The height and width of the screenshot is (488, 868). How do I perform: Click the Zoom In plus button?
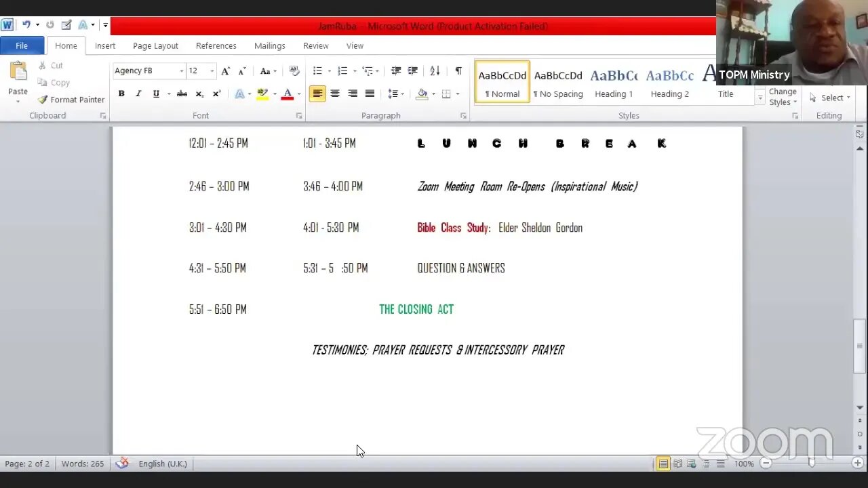(x=857, y=464)
